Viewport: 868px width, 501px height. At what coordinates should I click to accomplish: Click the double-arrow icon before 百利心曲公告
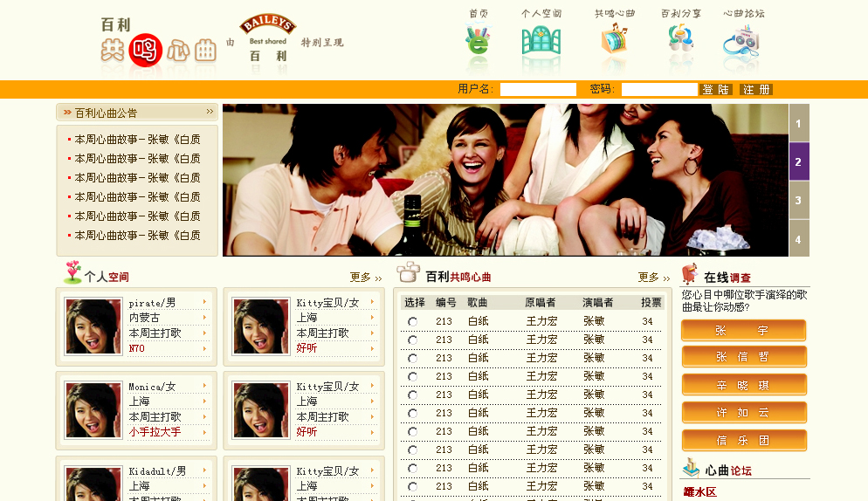[67, 113]
